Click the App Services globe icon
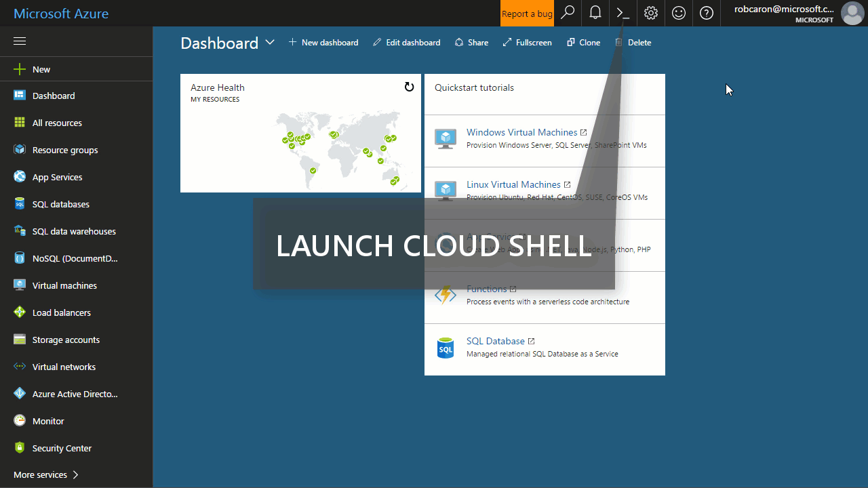This screenshot has height=488, width=868. (x=20, y=177)
